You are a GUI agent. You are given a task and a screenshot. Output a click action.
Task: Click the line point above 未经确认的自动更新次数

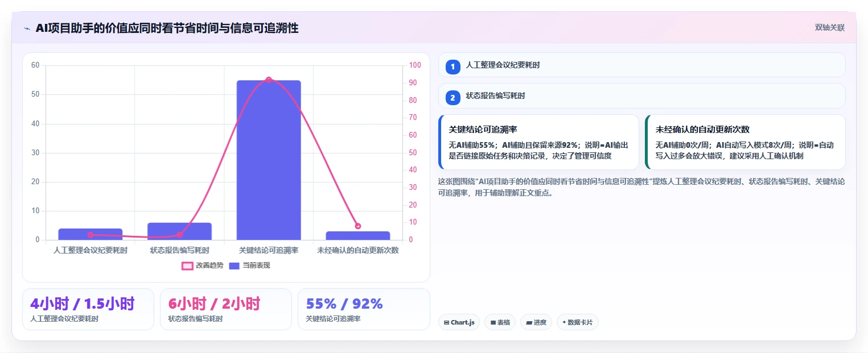coord(358,226)
